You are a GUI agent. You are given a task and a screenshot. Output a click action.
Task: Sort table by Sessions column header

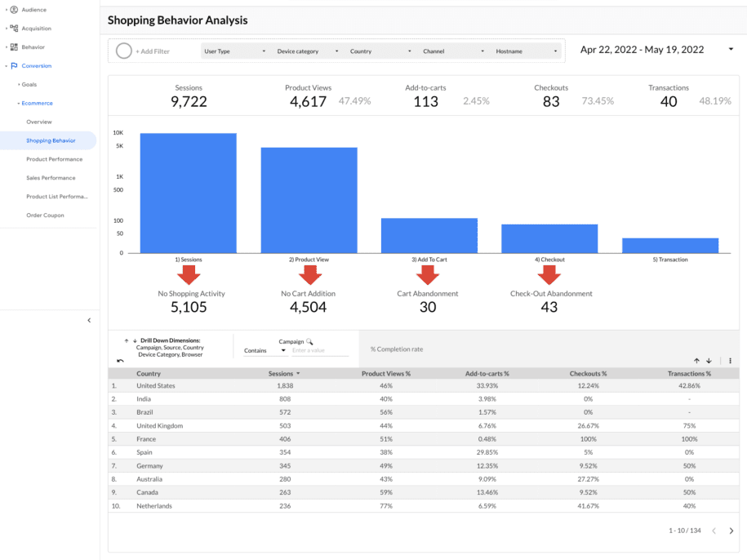click(282, 374)
